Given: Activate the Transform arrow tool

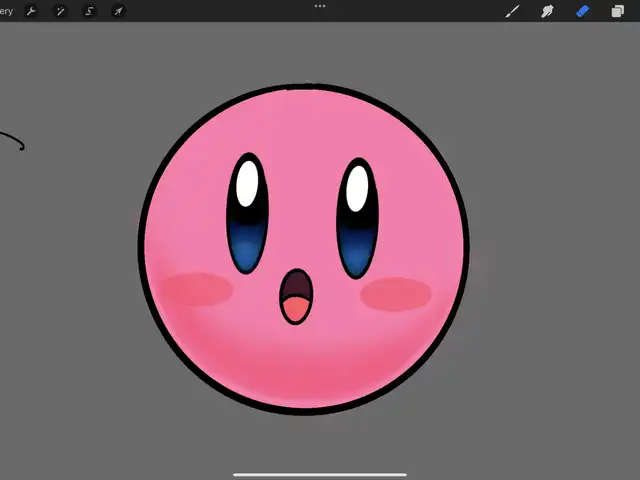Looking at the screenshot, I should pyautogui.click(x=118, y=11).
